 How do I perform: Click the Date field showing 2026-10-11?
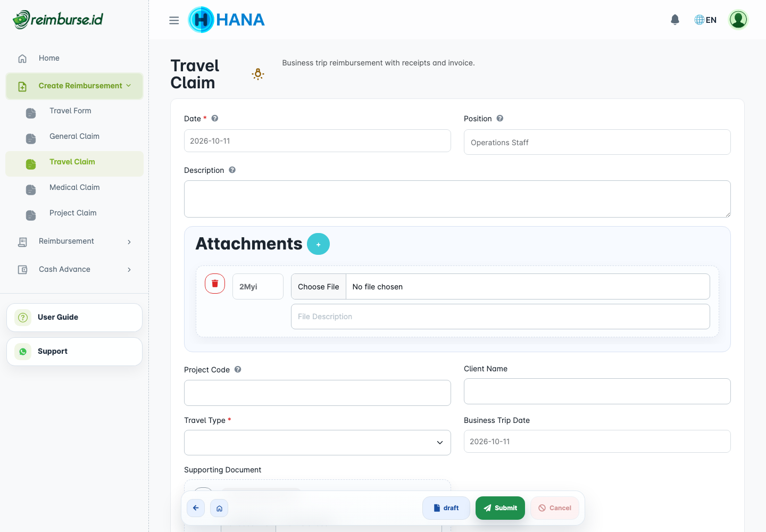(318, 141)
